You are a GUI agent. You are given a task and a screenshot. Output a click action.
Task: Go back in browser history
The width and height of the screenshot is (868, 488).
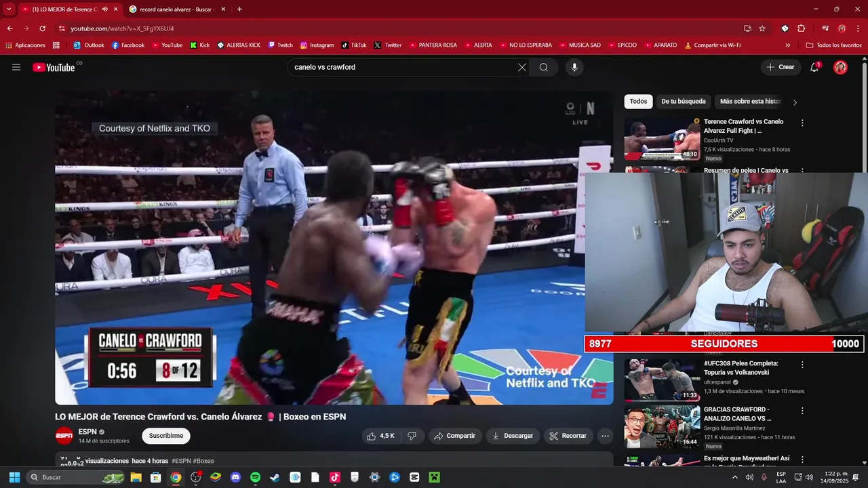click(10, 28)
